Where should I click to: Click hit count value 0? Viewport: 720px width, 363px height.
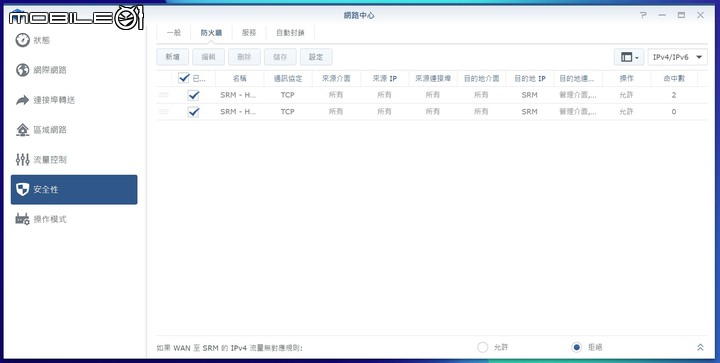pyautogui.click(x=674, y=112)
